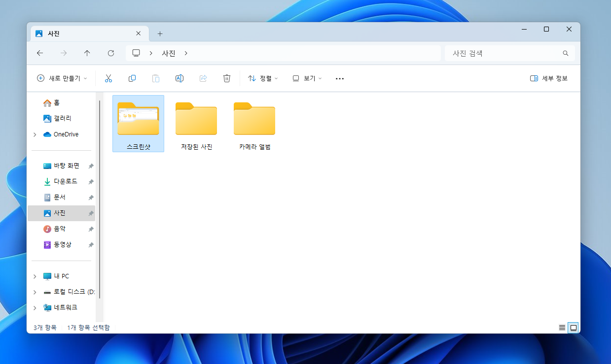Open the 보기 view dropdown

click(307, 78)
